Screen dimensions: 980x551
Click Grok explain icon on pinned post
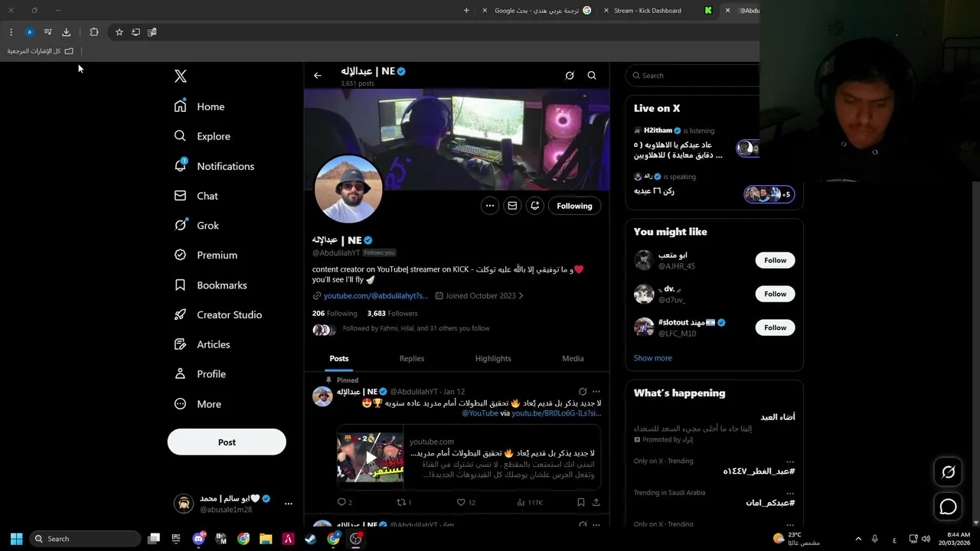(583, 392)
